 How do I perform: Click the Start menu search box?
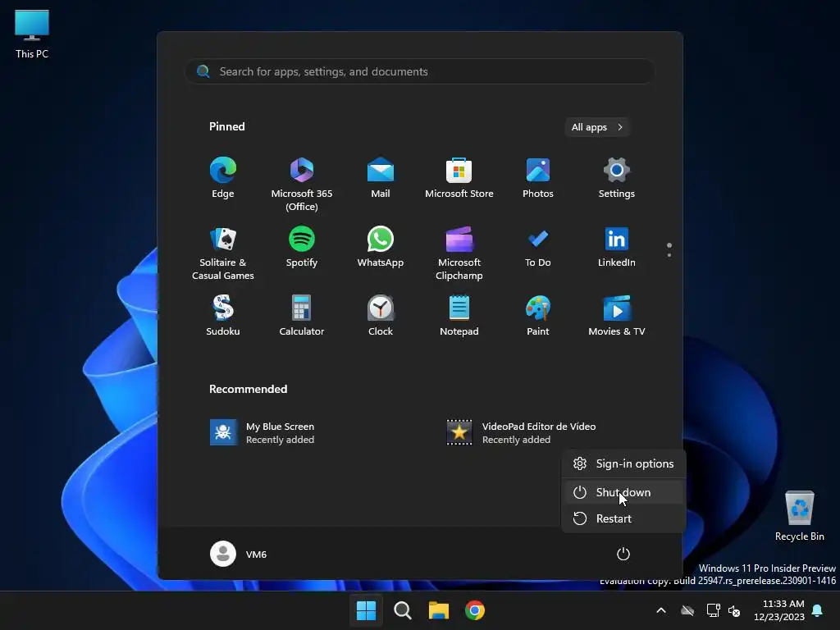coord(419,71)
